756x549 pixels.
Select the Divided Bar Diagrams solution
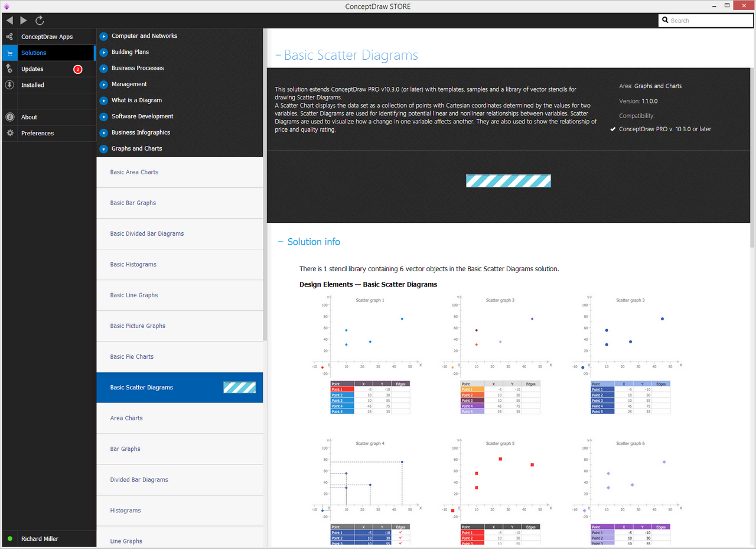[180, 480]
